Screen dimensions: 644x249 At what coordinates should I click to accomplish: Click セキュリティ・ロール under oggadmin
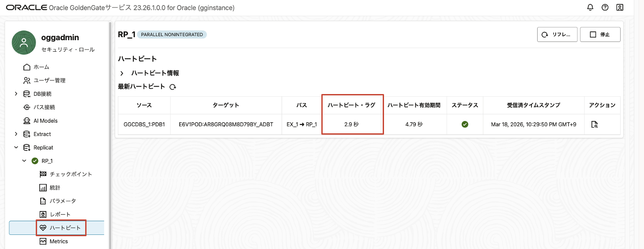(68, 49)
